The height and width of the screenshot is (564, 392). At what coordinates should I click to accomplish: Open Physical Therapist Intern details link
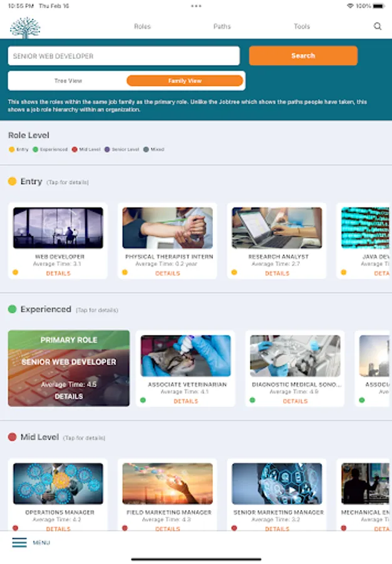pyautogui.click(x=167, y=273)
